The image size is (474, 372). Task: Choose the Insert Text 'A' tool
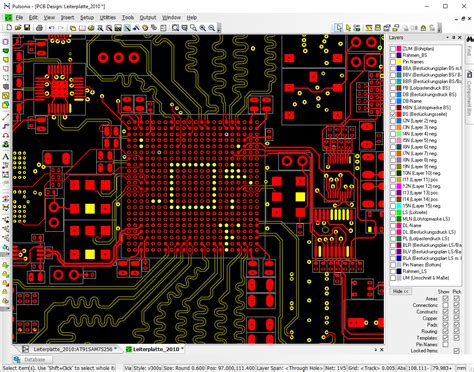(5, 156)
